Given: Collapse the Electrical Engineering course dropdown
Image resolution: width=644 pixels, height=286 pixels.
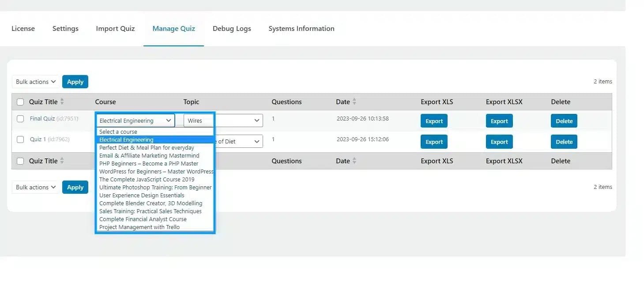Looking at the screenshot, I should (135, 120).
